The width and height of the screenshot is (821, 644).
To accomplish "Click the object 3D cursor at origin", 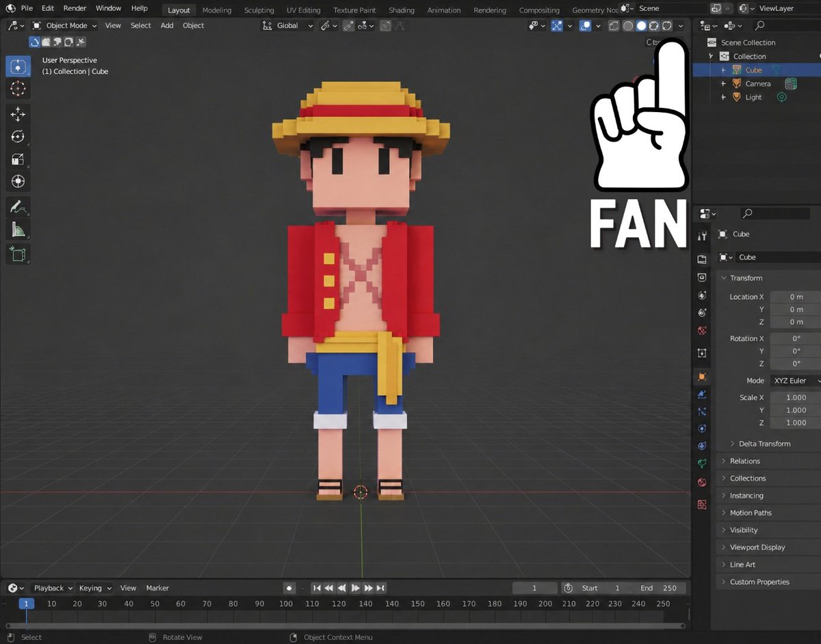I will [x=361, y=492].
